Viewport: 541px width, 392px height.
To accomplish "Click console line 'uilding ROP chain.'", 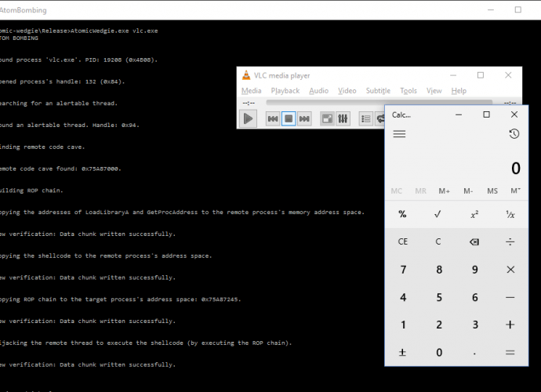I will point(31,191).
